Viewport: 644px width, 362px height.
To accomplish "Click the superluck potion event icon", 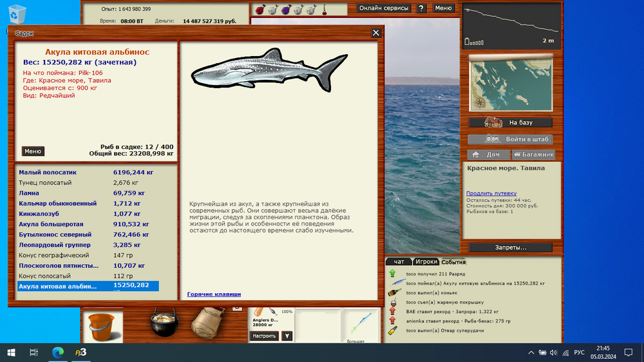I will point(393,330).
